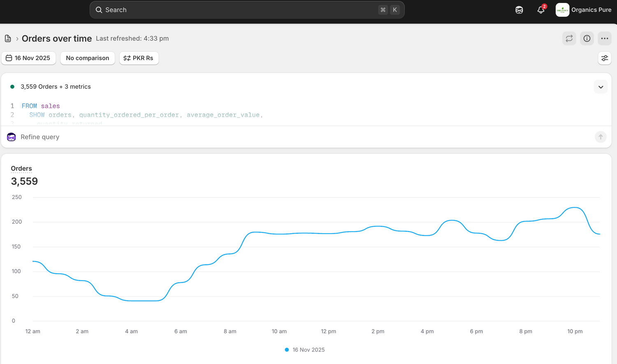Open the 16 Nov 2025 date picker
Screen dimensions: 617x364
click(28, 58)
